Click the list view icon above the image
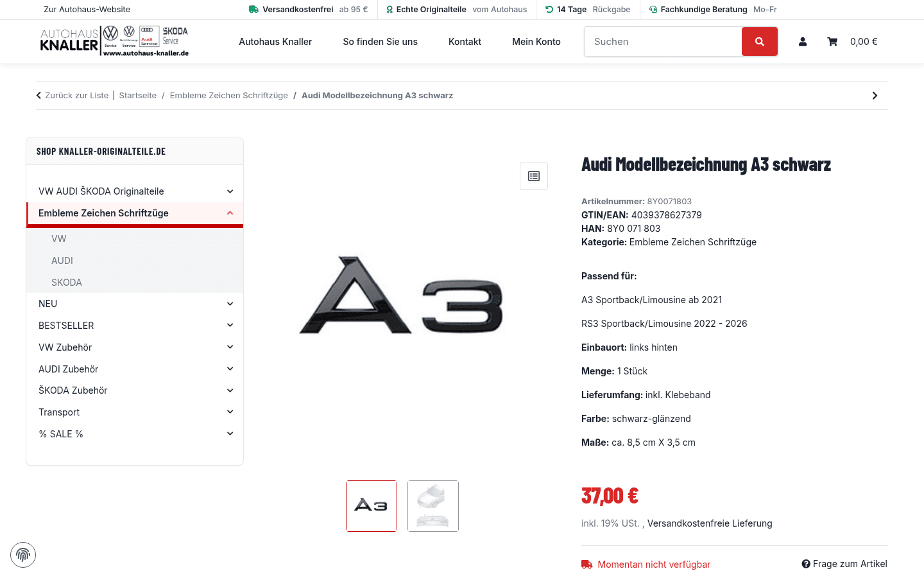924x578 pixels. [534, 176]
